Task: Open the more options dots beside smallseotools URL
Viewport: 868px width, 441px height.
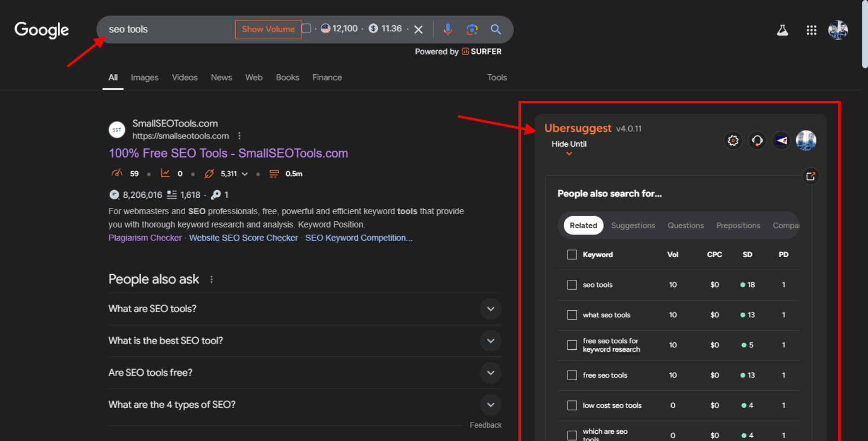Action: pyautogui.click(x=239, y=136)
